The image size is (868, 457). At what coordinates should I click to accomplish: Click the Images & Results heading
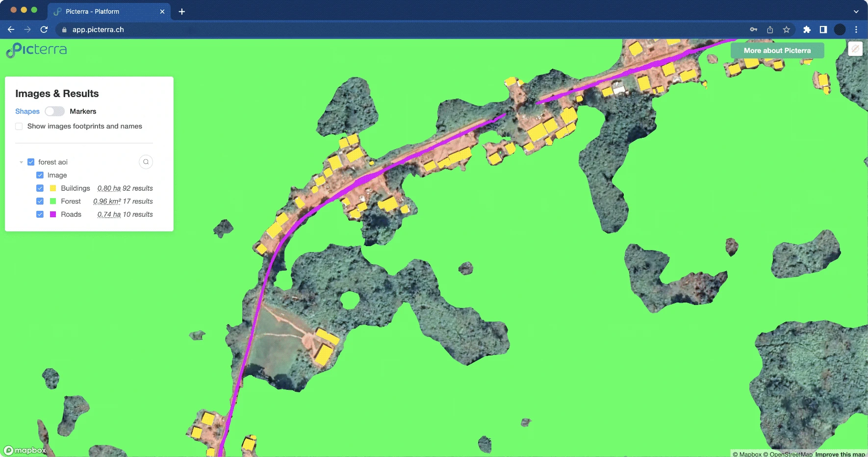(x=57, y=94)
